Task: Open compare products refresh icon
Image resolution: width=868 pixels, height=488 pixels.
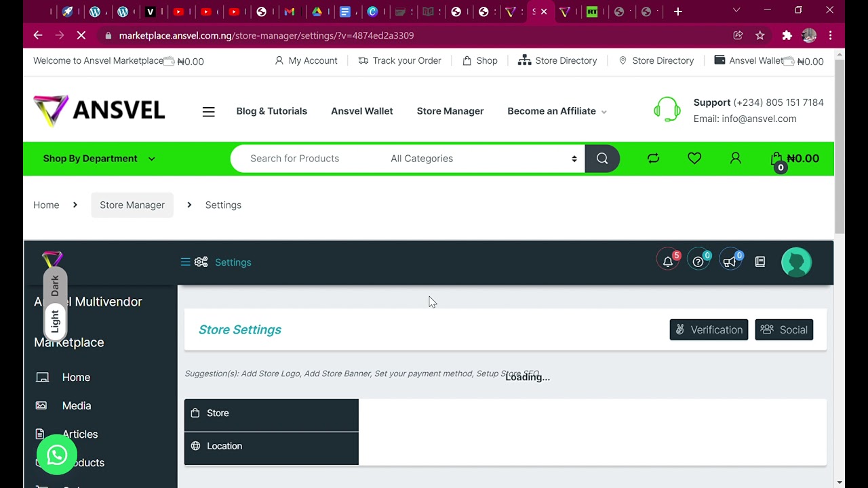Action: (x=653, y=159)
